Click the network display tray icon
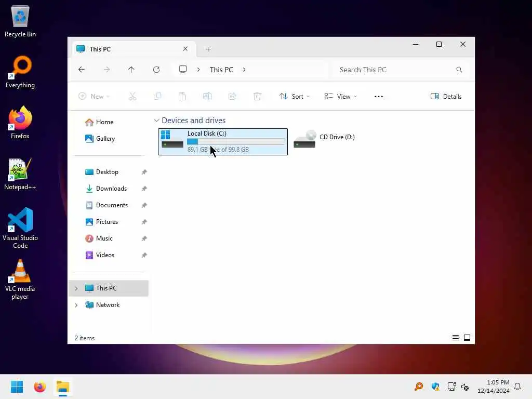Image resolution: width=532 pixels, height=399 pixels. (x=451, y=387)
